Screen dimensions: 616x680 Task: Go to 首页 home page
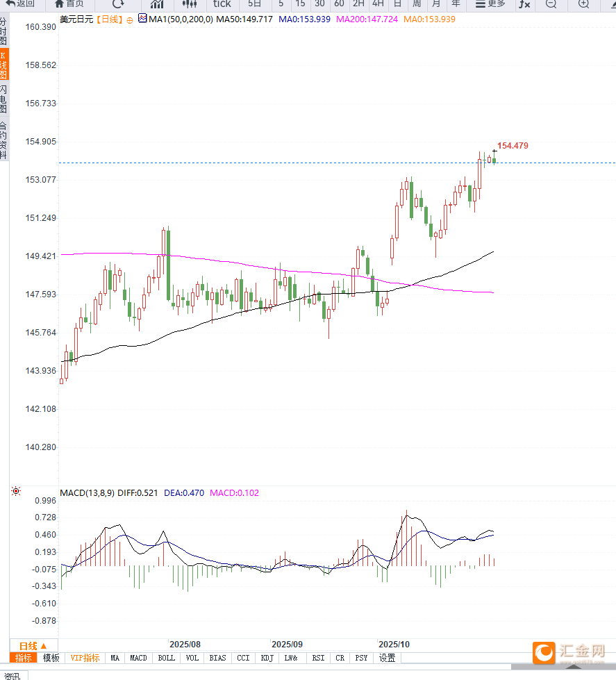coord(69,4)
